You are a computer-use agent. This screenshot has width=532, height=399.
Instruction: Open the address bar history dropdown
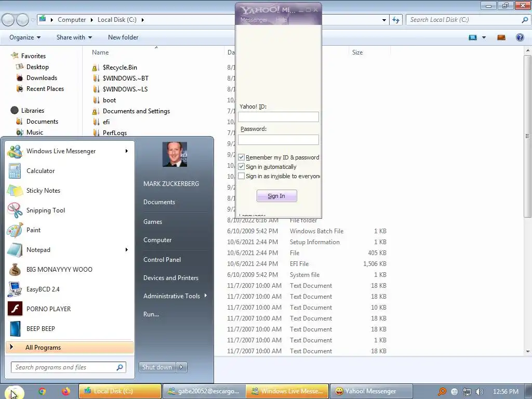coord(384,20)
